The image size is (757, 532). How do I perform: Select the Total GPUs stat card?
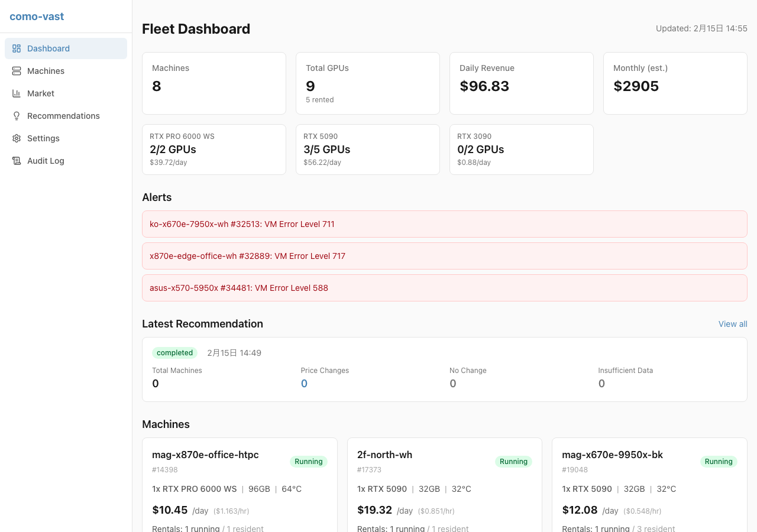368,83
